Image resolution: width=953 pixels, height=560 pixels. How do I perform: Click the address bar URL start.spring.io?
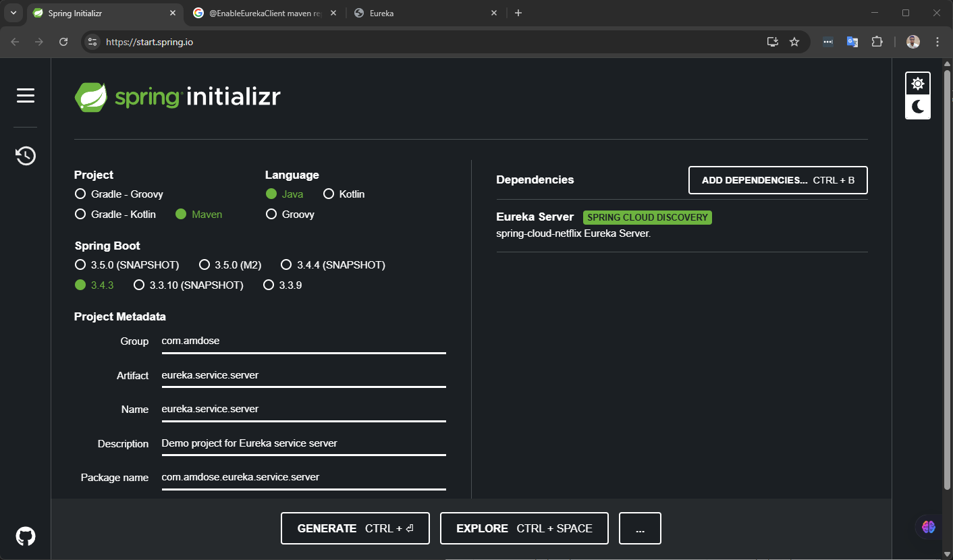[150, 42]
